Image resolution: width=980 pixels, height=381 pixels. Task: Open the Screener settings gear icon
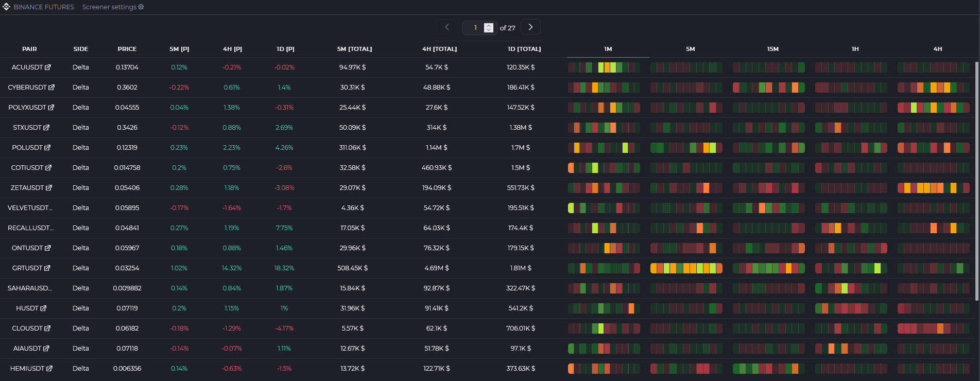(x=141, y=7)
